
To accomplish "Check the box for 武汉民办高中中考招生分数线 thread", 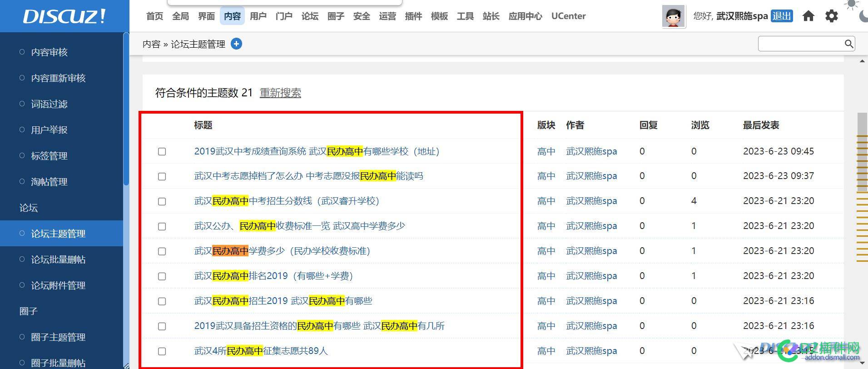I will coord(162,201).
